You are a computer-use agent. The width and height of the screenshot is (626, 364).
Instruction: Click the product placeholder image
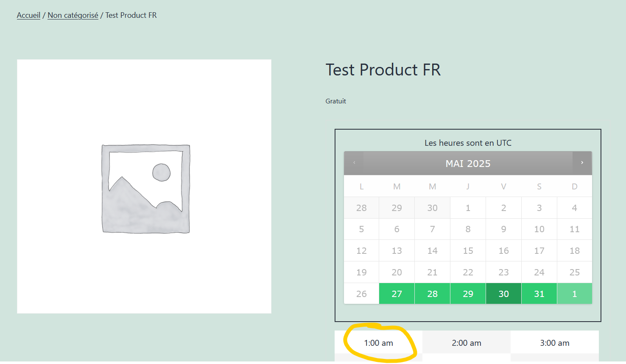point(144,186)
